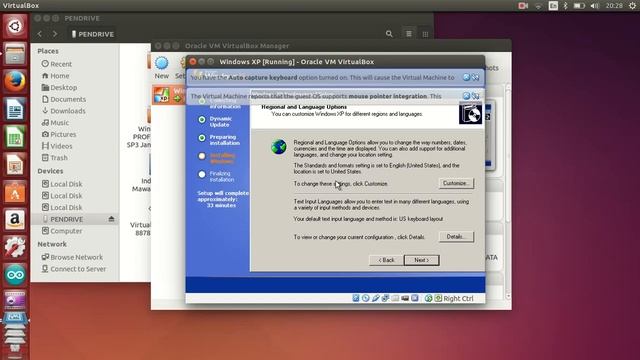The height and width of the screenshot is (360, 640).
Task: Eject the PENDRIVE device in the sidebar
Action: click(x=111, y=219)
